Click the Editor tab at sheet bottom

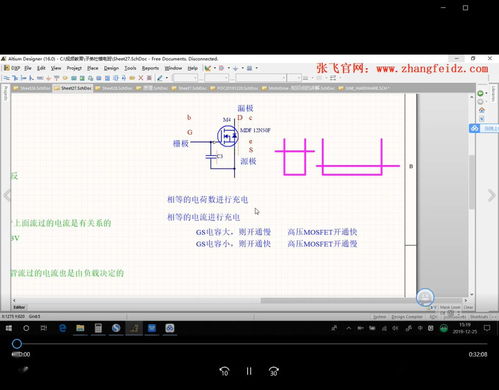[x=19, y=307]
